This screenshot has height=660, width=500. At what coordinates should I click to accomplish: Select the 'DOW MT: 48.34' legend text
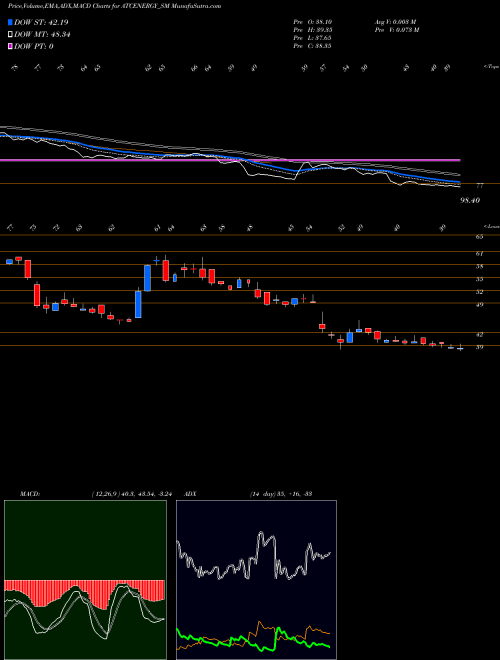click(x=42, y=35)
